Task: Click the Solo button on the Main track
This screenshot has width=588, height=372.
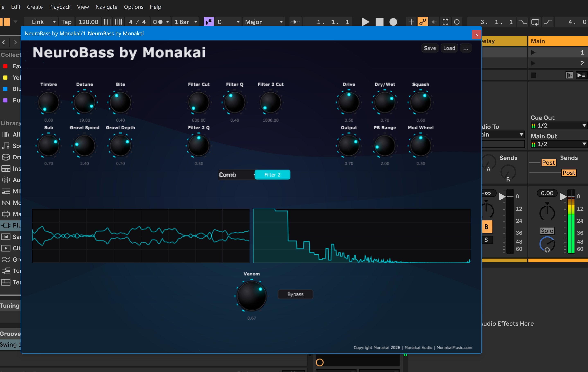Action: point(547,231)
